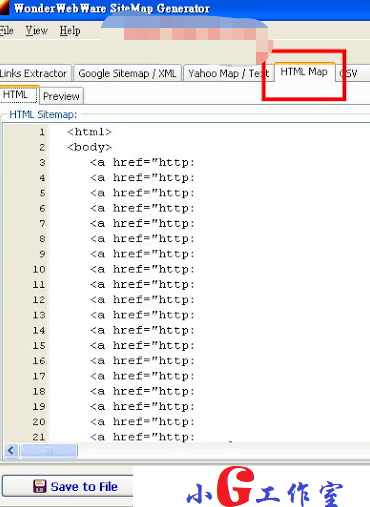This screenshot has width=370, height=507.
Task: Open the Help menu
Action: click(x=70, y=31)
